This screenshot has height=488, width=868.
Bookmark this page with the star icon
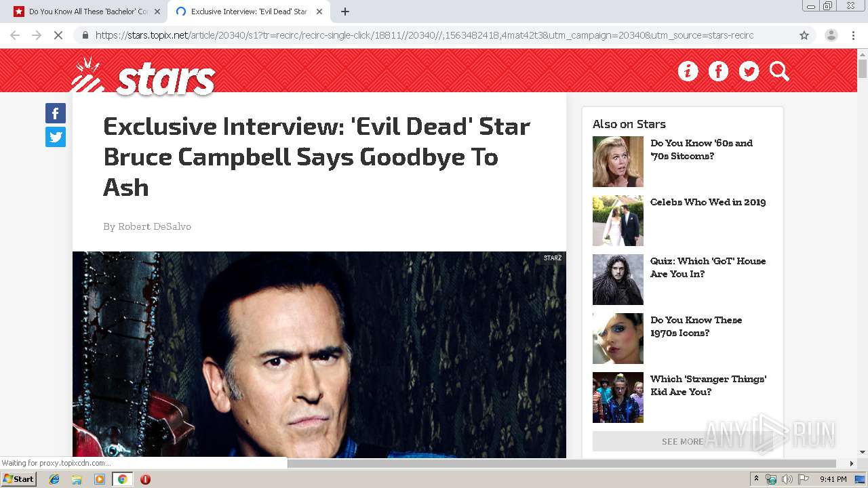[x=804, y=35]
